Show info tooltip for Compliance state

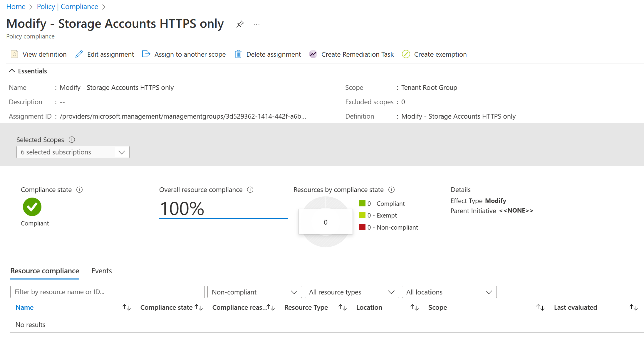[79, 190]
